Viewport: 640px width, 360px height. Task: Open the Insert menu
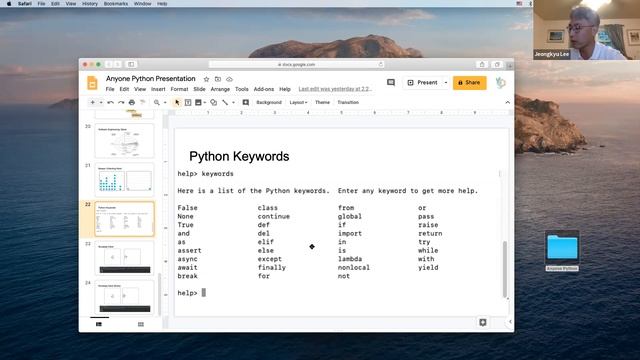(x=158, y=89)
